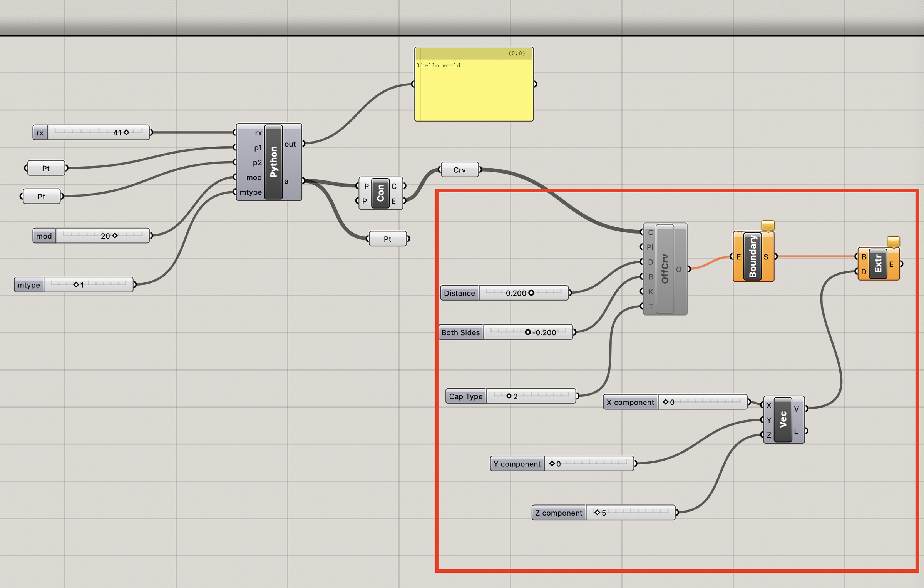Open warning balloon above Extr component

click(893, 241)
